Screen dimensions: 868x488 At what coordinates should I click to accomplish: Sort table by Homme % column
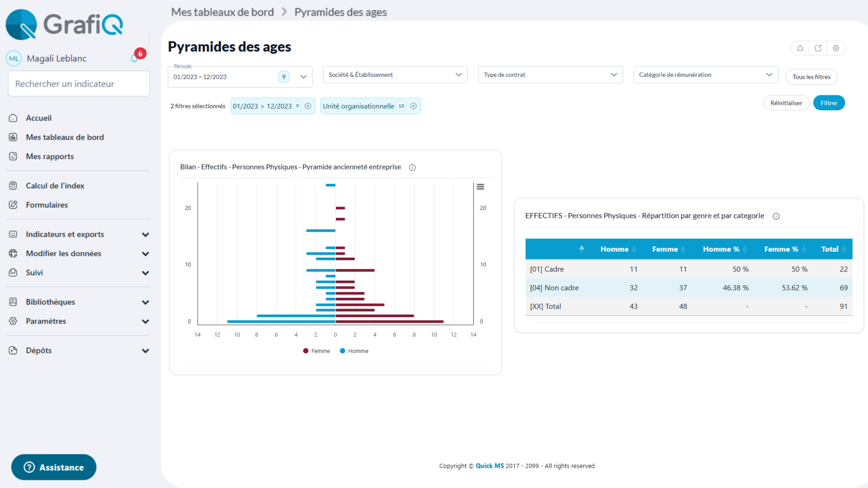coord(721,249)
